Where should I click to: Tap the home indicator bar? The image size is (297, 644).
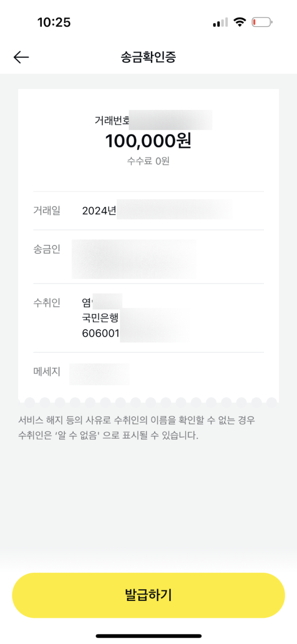[x=148, y=636]
